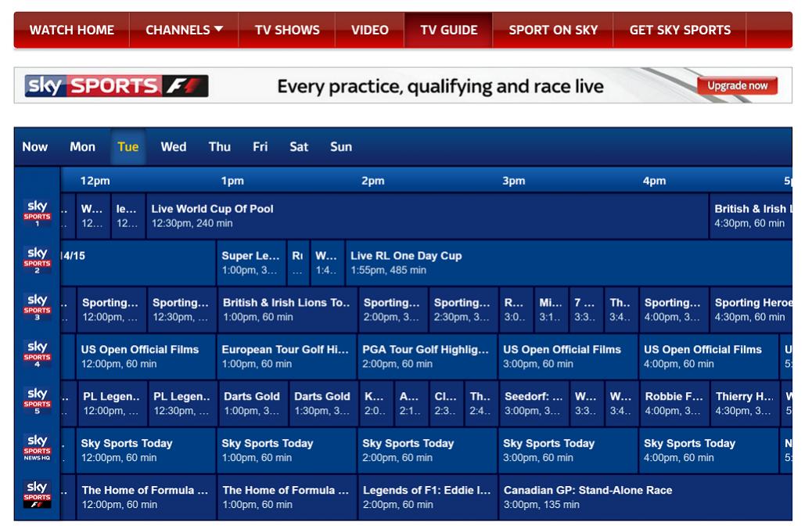The height and width of the screenshot is (529, 812).
Task: Open US Open Official Films 3:00pm listing
Action: pos(568,357)
